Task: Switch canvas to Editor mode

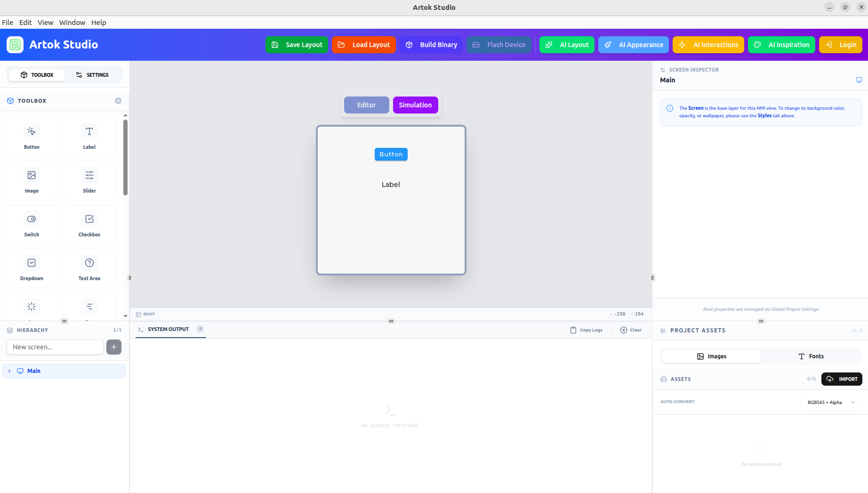Action: pos(366,105)
